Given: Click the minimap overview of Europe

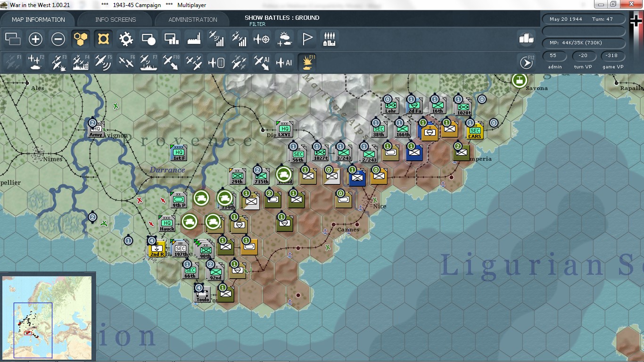Looking at the screenshot, I should [47, 317].
